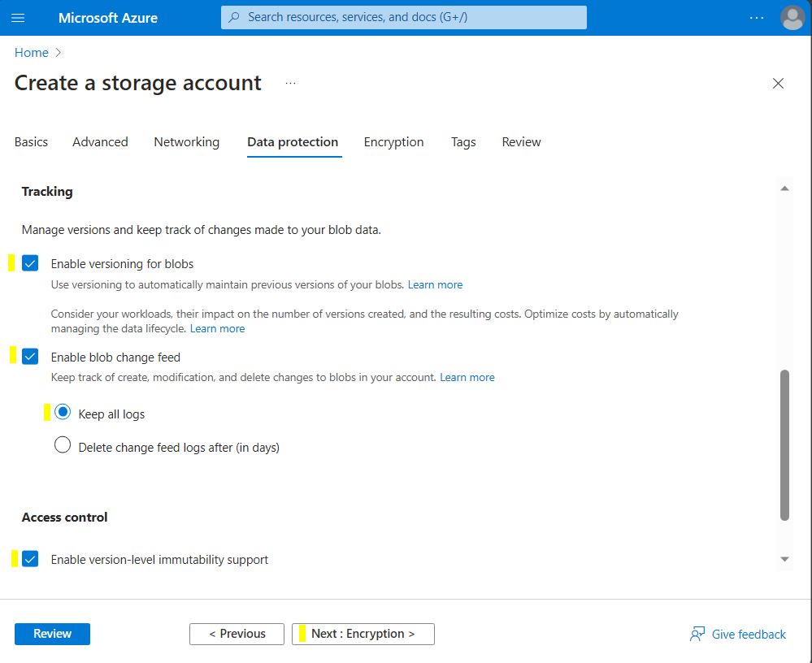Click the search magnifier icon
The image size is (812, 663).
[x=235, y=17]
